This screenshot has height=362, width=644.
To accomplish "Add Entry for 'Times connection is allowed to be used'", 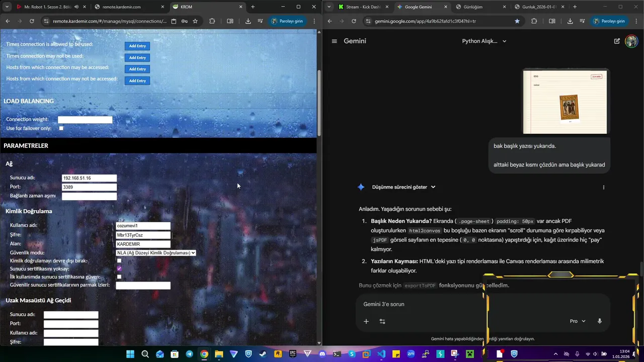I will click(x=137, y=46).
